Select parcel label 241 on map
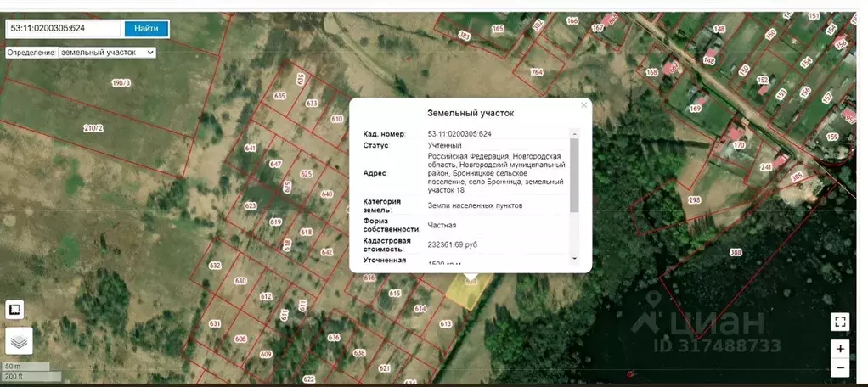 tap(766, 167)
